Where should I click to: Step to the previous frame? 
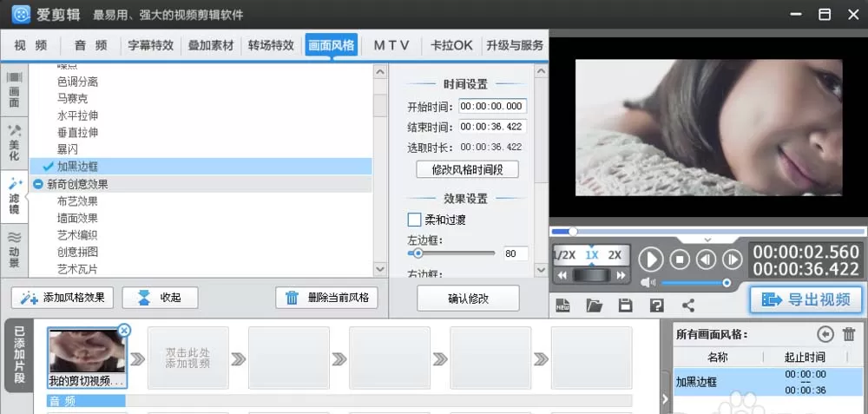pos(706,259)
